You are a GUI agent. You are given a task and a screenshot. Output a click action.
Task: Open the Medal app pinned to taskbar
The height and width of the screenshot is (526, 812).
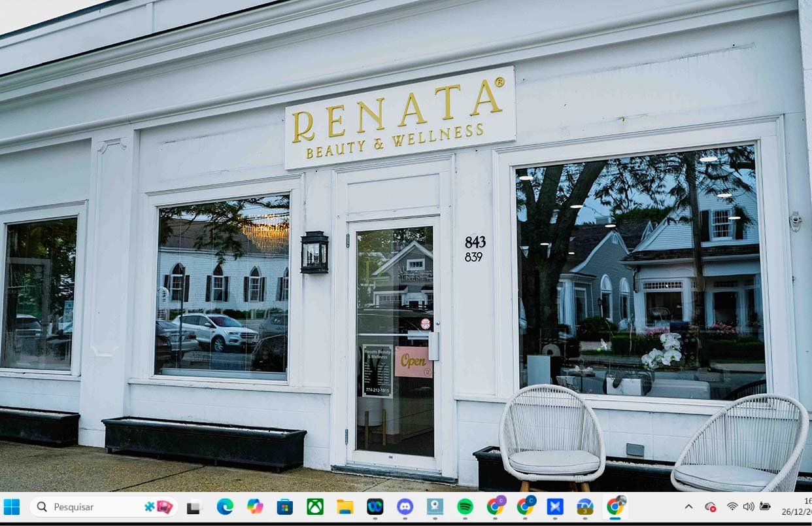[x=374, y=507]
